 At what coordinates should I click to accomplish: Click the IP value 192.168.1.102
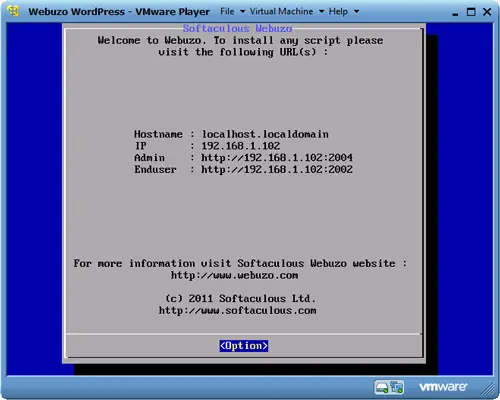[241, 146]
